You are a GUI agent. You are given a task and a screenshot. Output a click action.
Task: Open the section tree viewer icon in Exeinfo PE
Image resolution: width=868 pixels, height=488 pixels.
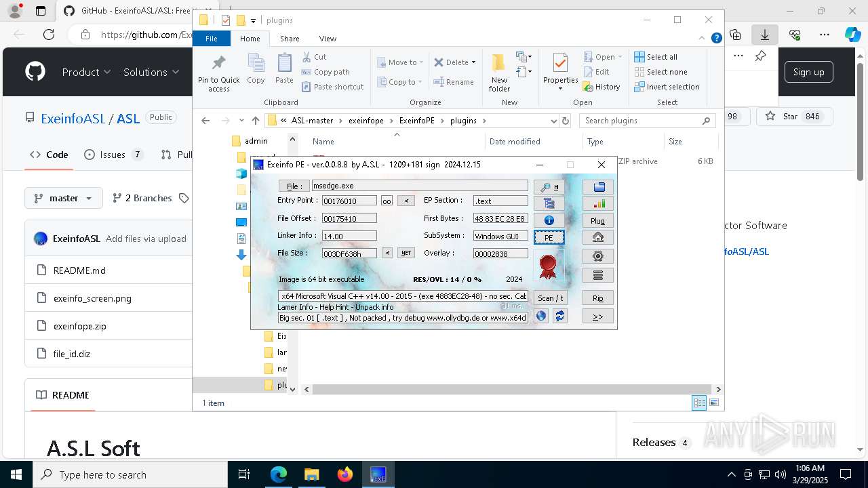(x=549, y=203)
